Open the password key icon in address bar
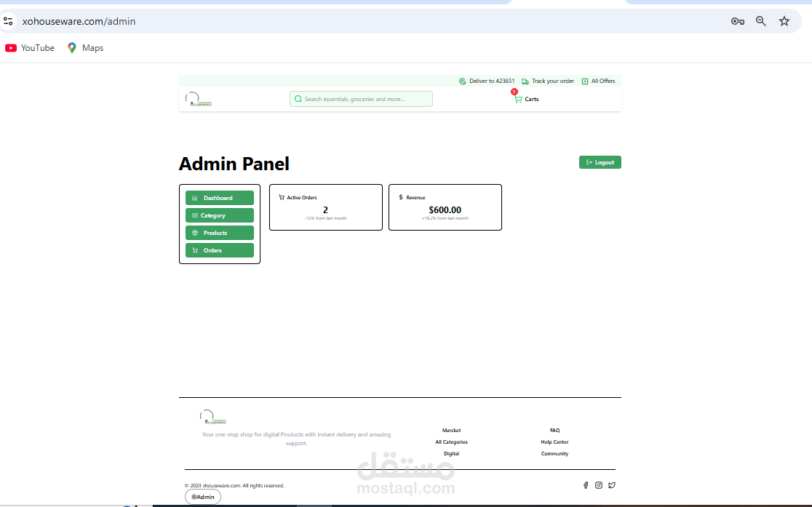 pos(738,21)
